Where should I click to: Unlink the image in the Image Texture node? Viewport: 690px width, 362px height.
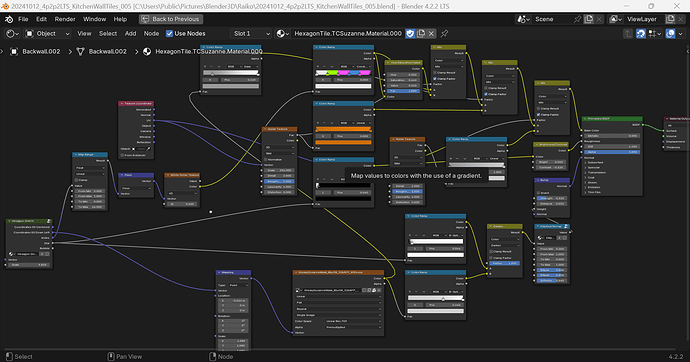[x=379, y=290]
